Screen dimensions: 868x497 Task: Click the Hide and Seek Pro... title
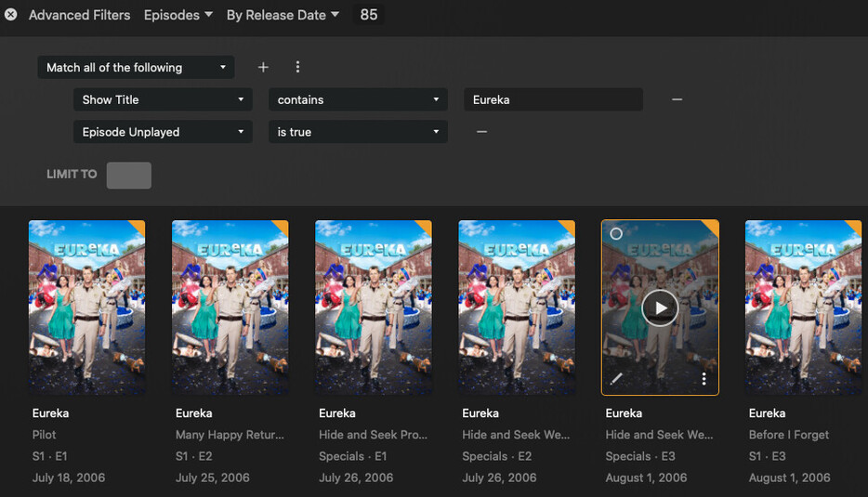[373, 435]
